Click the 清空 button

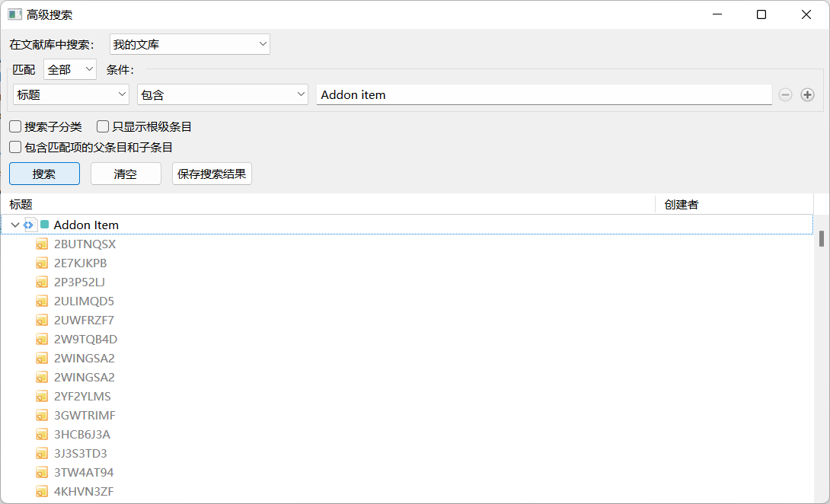point(126,174)
